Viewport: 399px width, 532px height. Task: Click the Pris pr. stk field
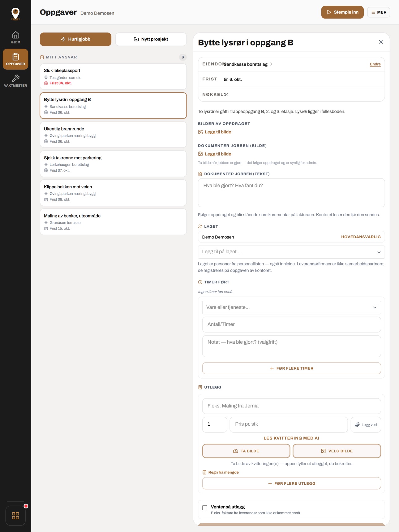289,424
